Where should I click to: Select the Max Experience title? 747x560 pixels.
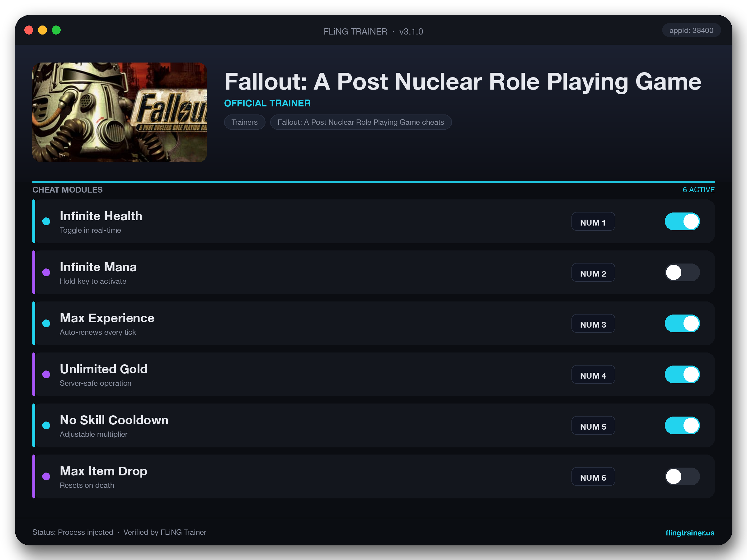(x=107, y=318)
